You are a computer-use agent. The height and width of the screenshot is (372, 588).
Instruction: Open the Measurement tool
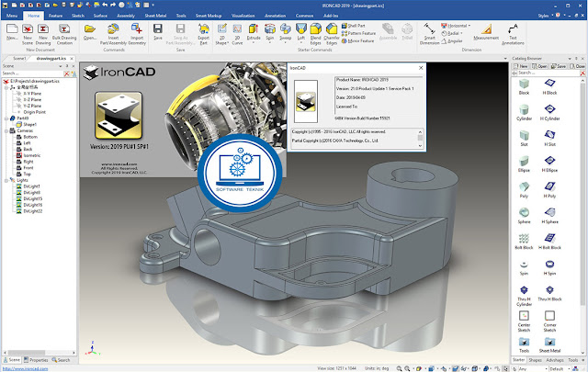pyautogui.click(x=486, y=32)
